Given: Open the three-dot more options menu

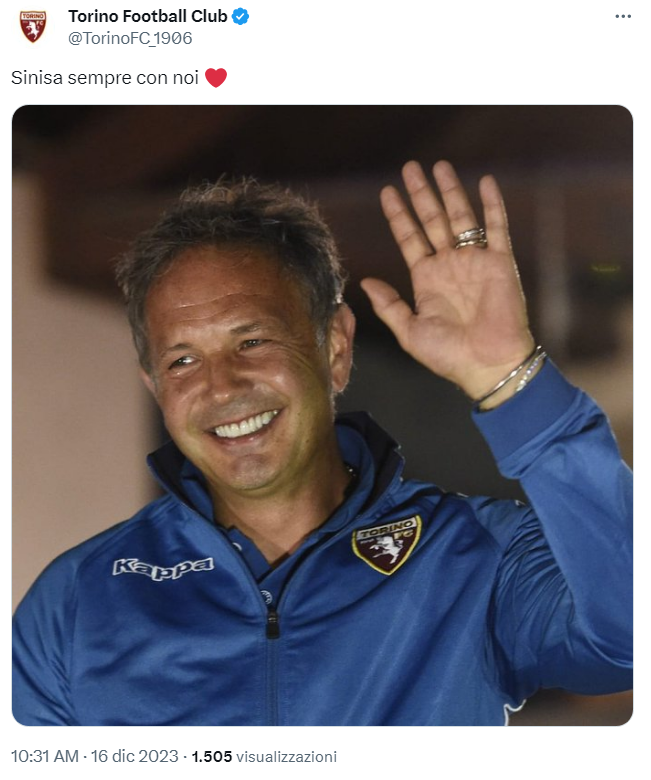Looking at the screenshot, I should pos(623,16).
